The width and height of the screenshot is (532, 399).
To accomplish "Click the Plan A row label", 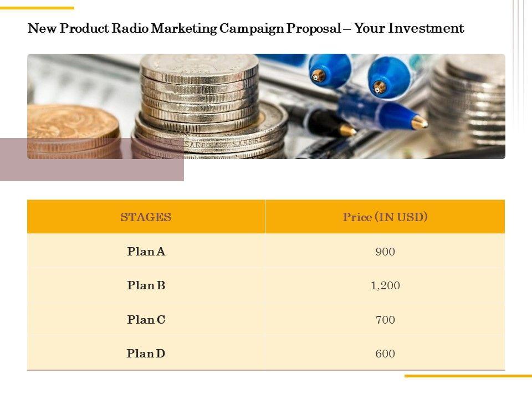I will 146,252.
